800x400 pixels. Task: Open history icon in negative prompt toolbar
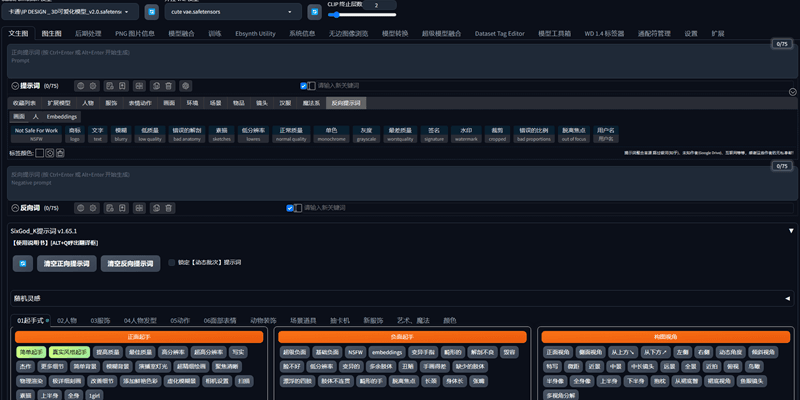coord(110,208)
